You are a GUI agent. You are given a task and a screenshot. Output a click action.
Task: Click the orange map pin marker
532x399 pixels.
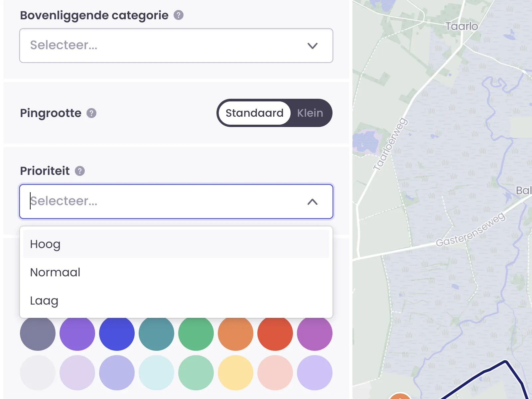tap(400, 396)
